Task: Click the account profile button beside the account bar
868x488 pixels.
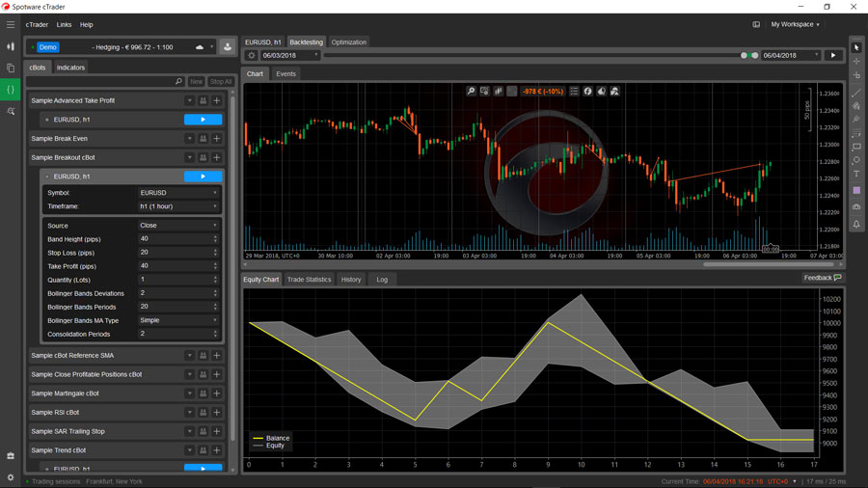Action: coord(228,47)
